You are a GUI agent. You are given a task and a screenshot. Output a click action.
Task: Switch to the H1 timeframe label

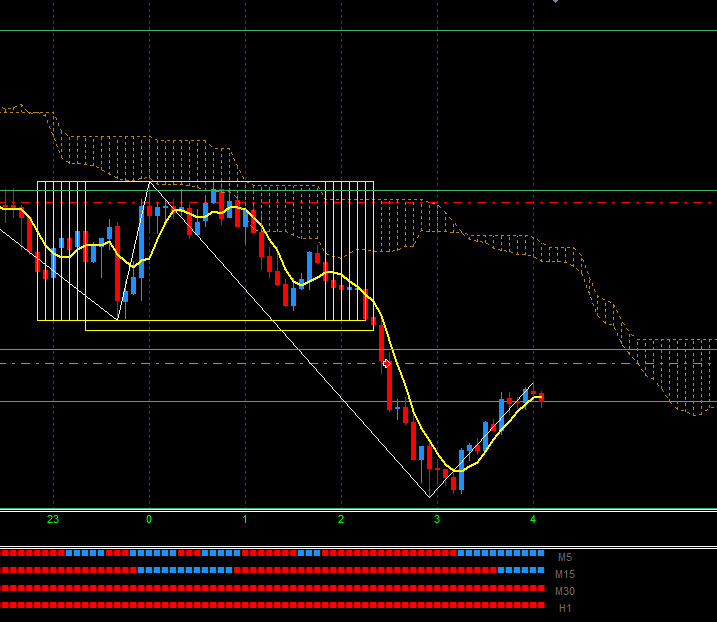(x=565, y=608)
